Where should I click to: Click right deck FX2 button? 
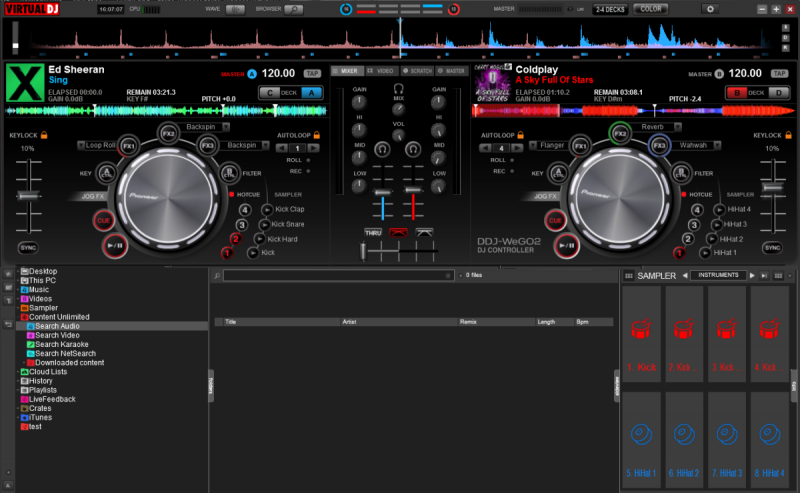(620, 134)
